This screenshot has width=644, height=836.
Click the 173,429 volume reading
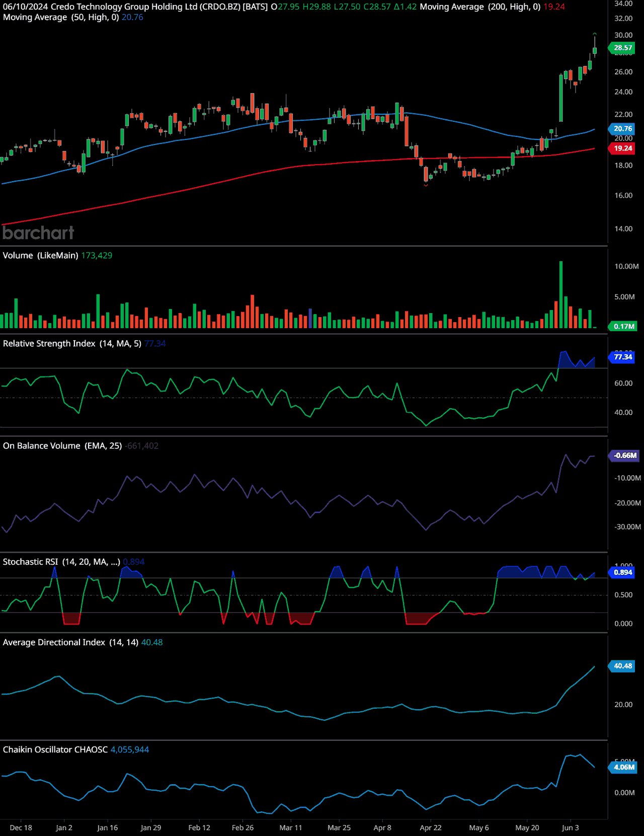tap(97, 255)
